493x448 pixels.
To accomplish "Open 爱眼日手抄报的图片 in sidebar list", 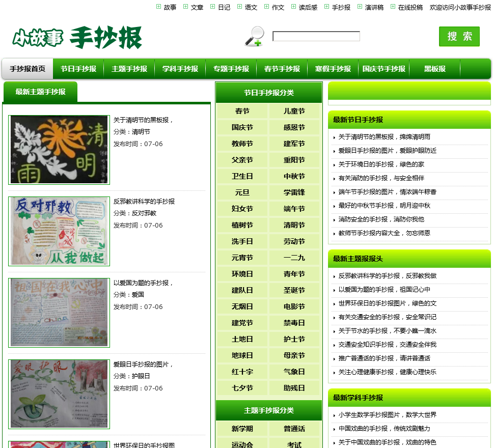I will pos(388,151).
